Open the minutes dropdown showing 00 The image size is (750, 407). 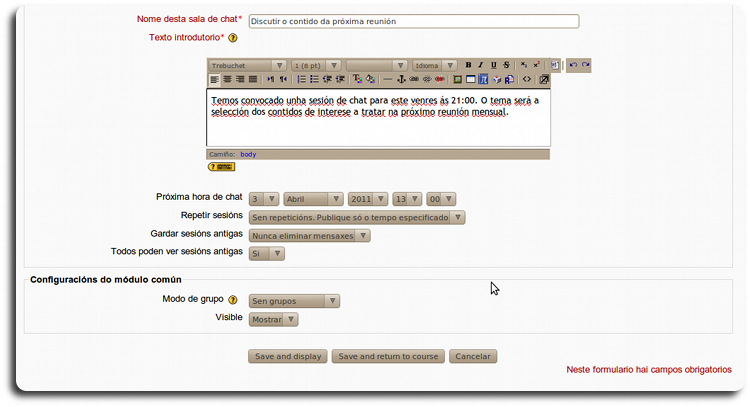(x=441, y=199)
